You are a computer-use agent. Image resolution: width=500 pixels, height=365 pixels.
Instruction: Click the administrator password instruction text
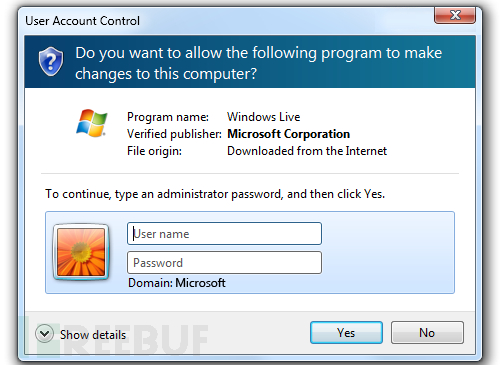click(x=215, y=194)
